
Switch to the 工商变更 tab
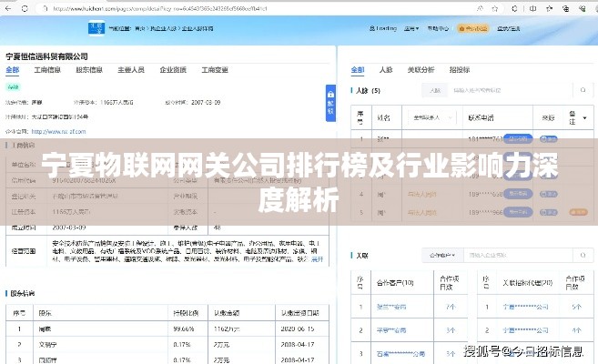[215, 70]
